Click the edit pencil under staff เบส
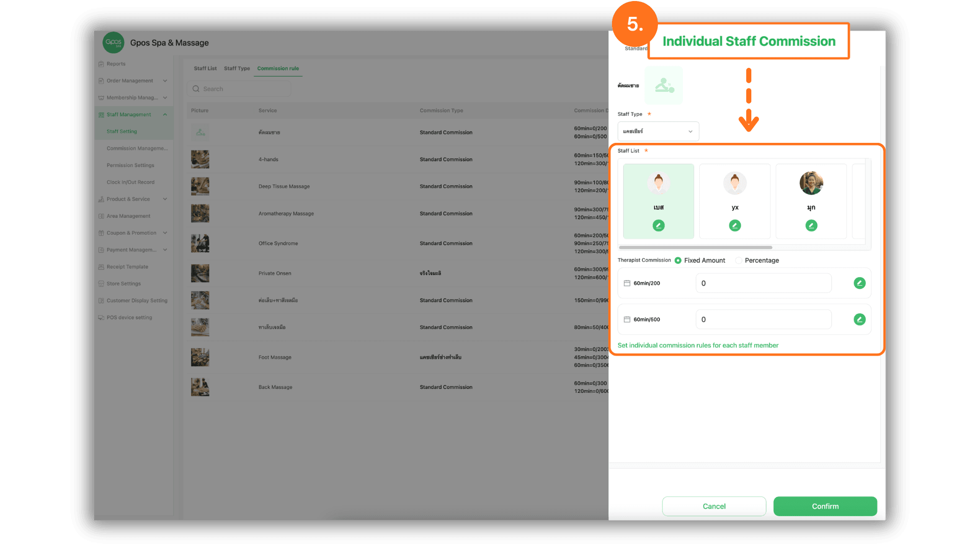The height and width of the screenshot is (551, 980). pyautogui.click(x=658, y=226)
